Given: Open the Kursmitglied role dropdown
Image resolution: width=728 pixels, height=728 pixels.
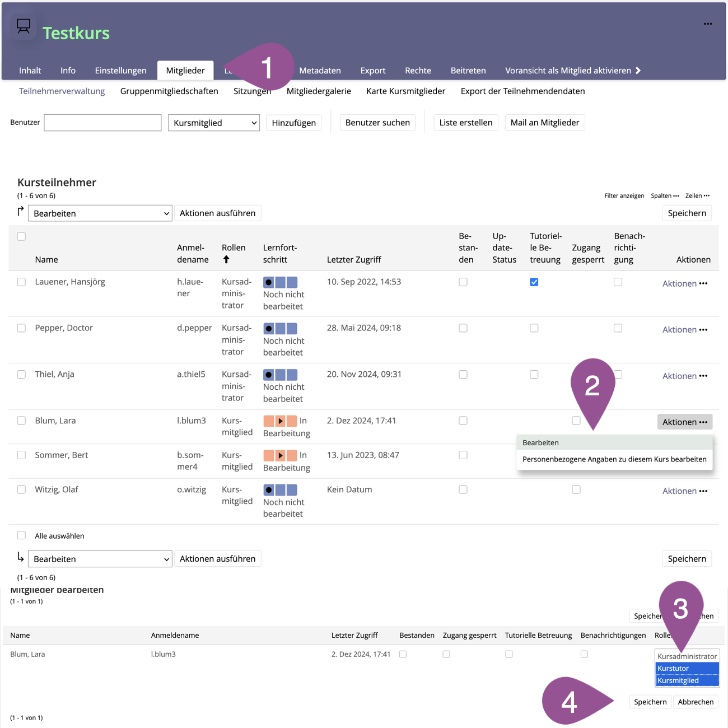Looking at the screenshot, I should coord(213,123).
